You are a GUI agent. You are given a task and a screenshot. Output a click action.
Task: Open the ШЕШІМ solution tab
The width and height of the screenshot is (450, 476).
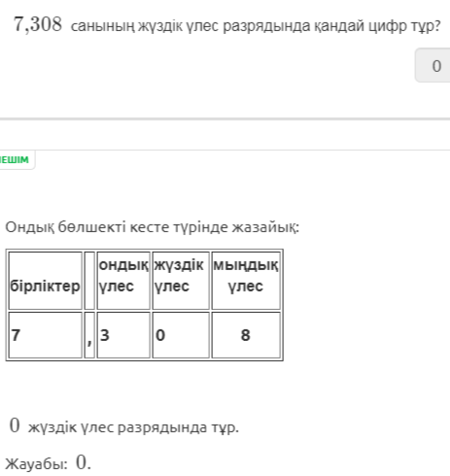coord(16,159)
